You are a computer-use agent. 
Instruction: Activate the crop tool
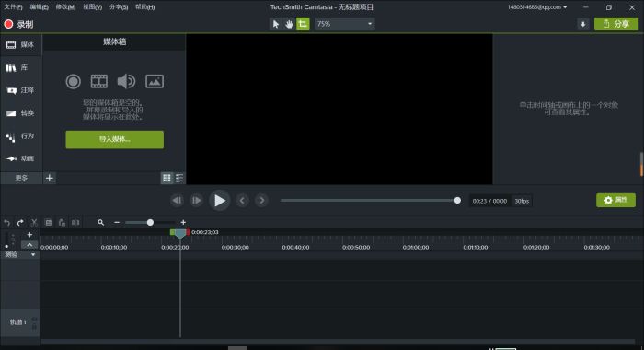click(303, 24)
